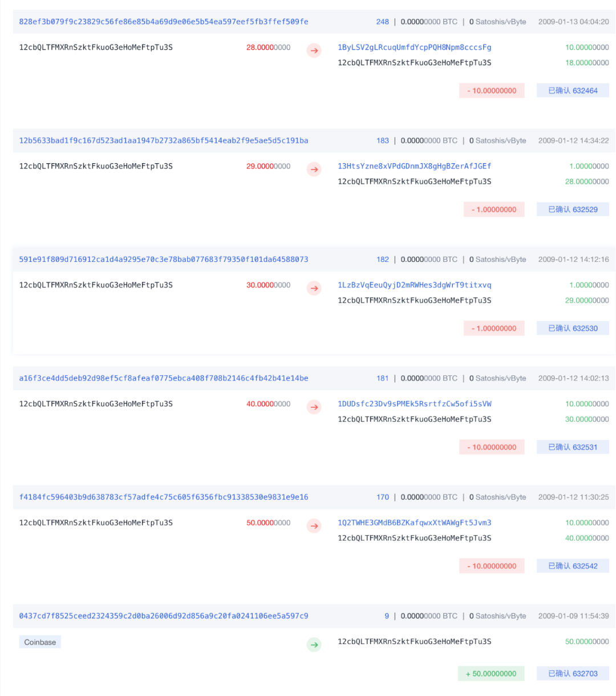
Task: Click the + 50.00000000 net amount badge
Action: click(491, 674)
